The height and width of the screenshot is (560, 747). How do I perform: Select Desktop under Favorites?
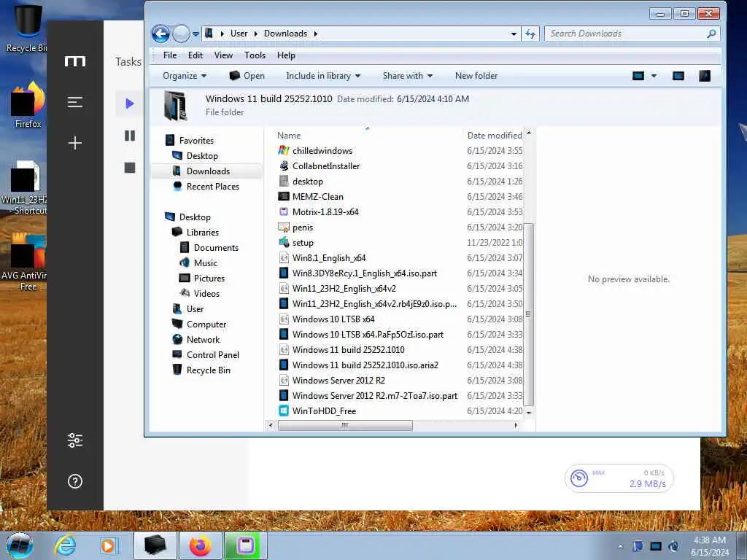(202, 156)
